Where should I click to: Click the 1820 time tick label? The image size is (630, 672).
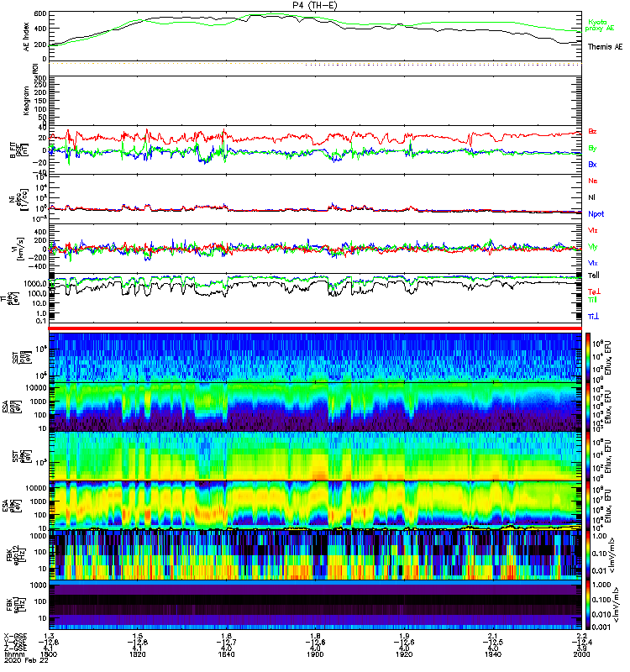pyautogui.click(x=137, y=654)
